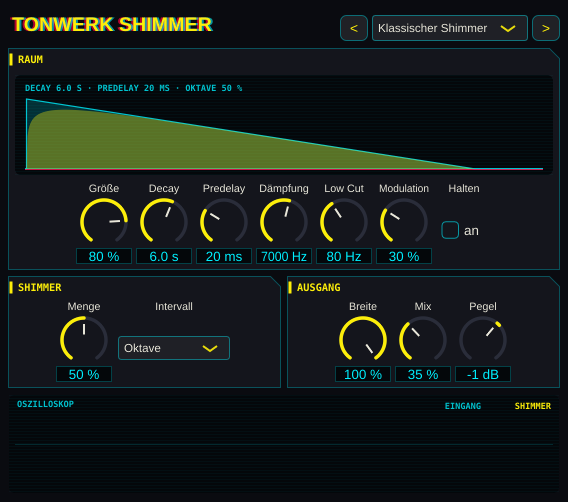Click the 80 Hz Low Cut value field
This screenshot has width=568, height=502.
coord(344,256)
